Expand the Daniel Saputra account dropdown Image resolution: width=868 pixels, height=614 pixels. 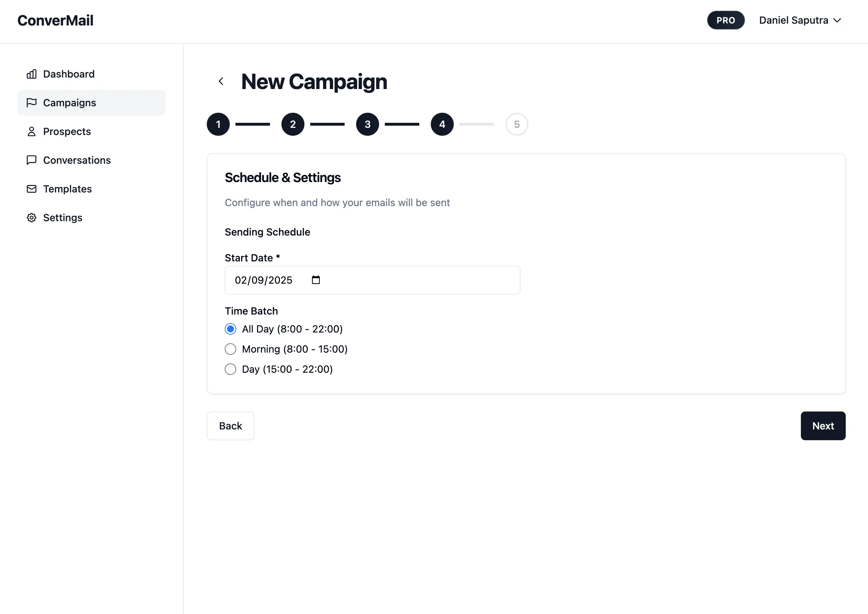click(800, 20)
